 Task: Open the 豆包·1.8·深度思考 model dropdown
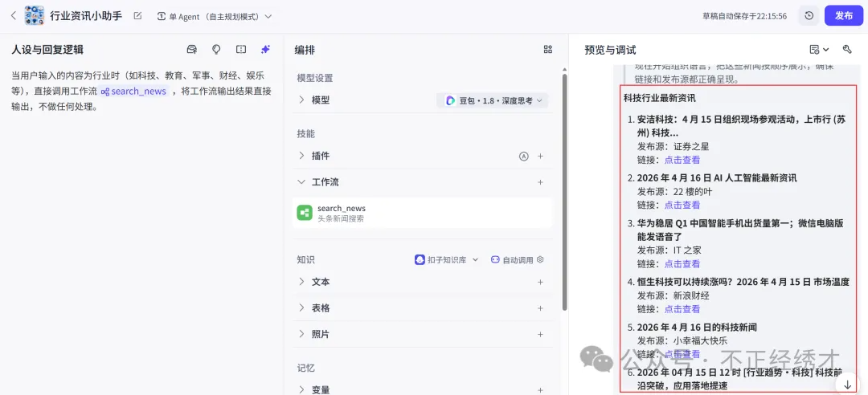click(493, 100)
